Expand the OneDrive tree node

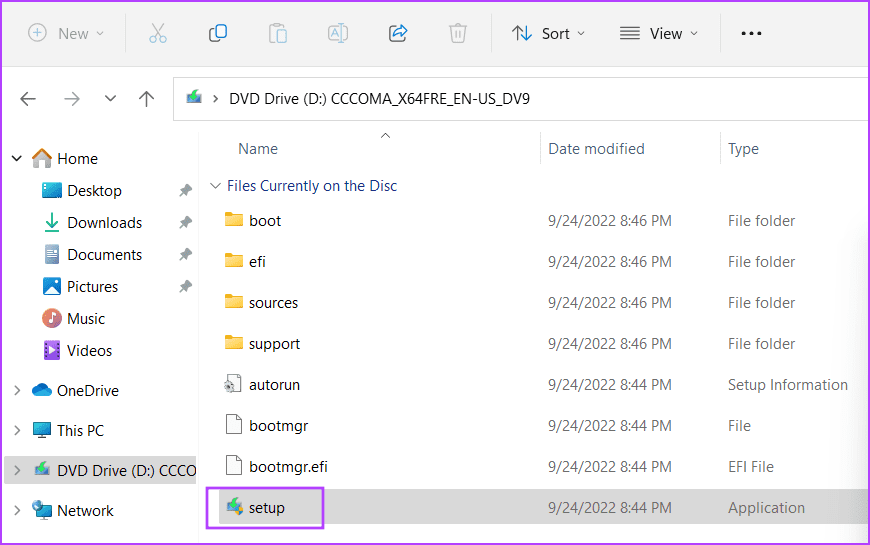[17, 391]
